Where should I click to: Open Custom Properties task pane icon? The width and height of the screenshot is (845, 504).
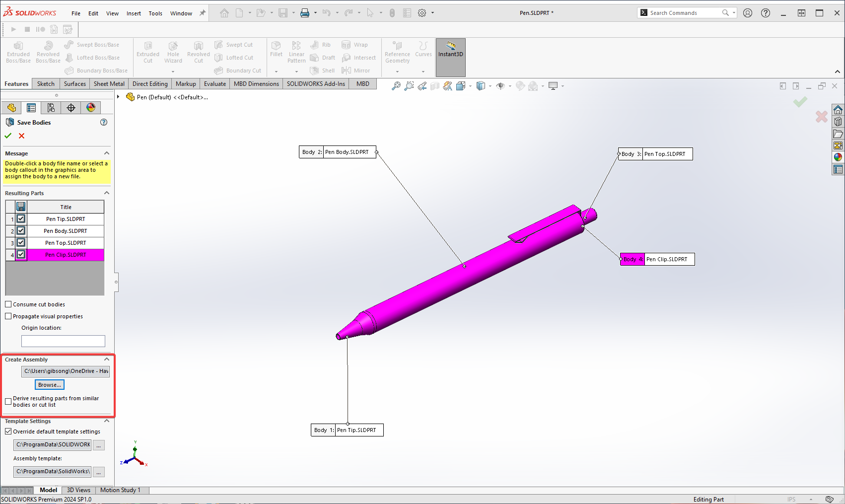click(838, 169)
